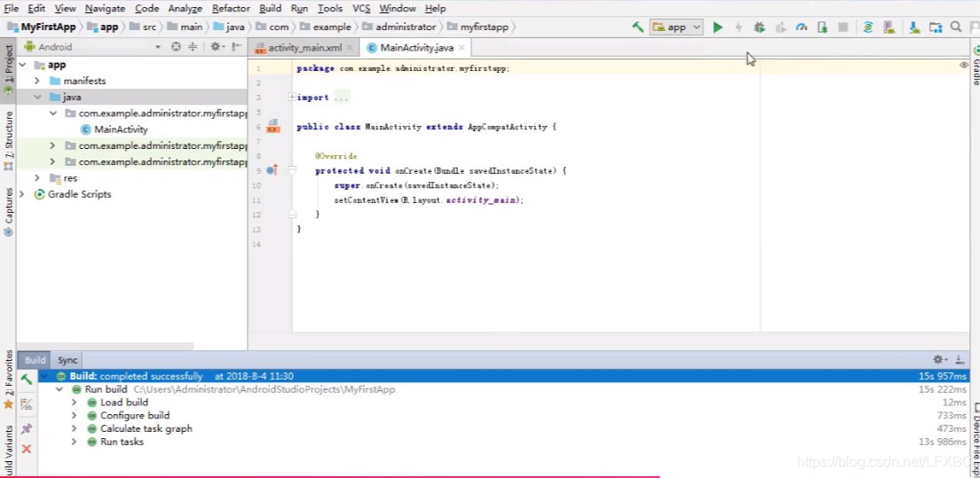Open the File menu
The height and width of the screenshot is (478, 980).
(12, 9)
